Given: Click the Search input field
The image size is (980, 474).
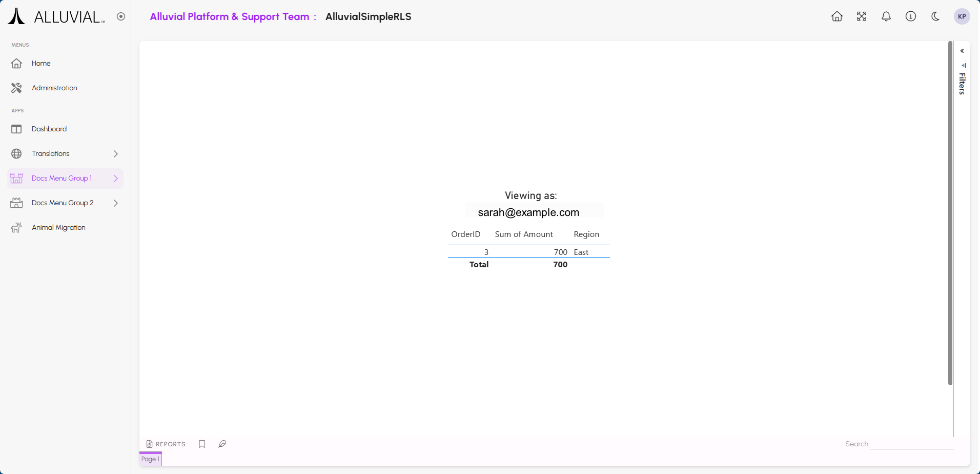Looking at the screenshot, I should tap(912, 444).
